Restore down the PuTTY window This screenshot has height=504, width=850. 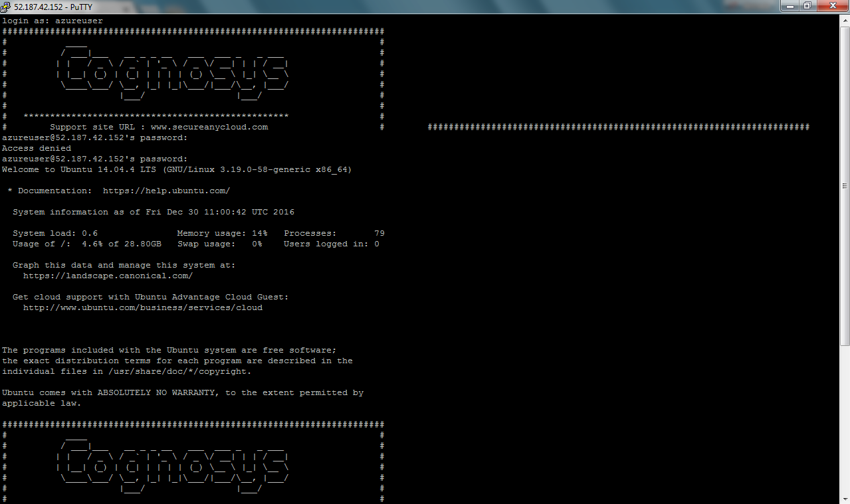click(808, 6)
